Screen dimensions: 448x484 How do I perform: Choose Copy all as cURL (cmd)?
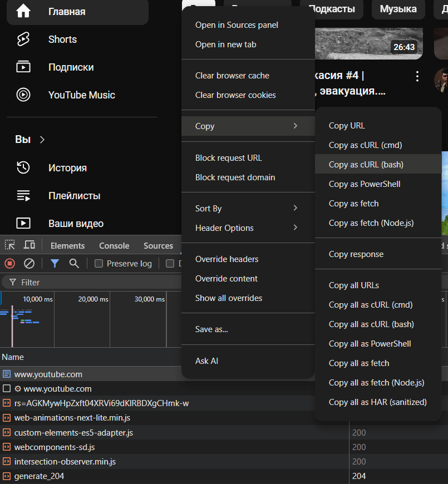pyautogui.click(x=378, y=305)
